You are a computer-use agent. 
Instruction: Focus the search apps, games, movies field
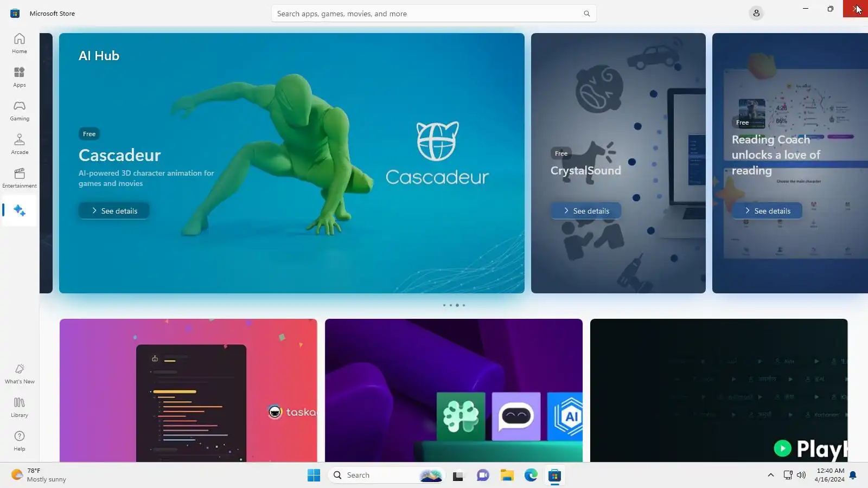coord(433,14)
